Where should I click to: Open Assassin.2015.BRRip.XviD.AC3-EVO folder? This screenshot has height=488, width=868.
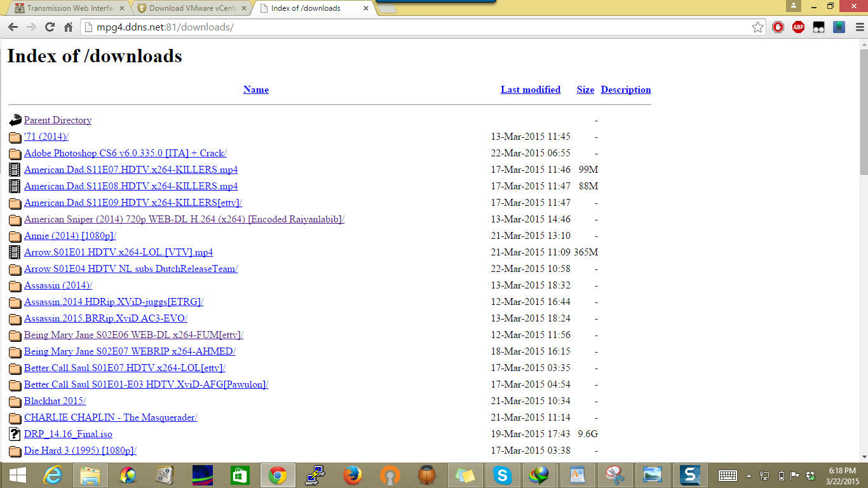click(105, 318)
